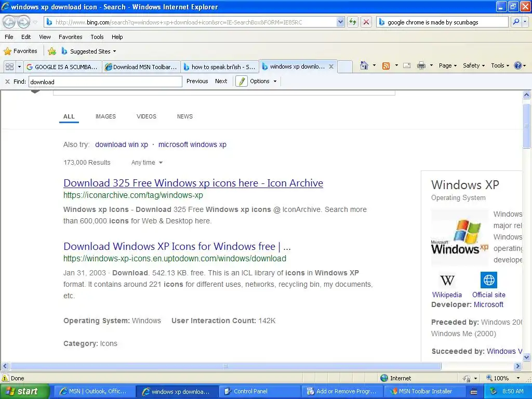Open RSS feeds icon
This screenshot has width=532, height=399.
pyautogui.click(x=386, y=66)
